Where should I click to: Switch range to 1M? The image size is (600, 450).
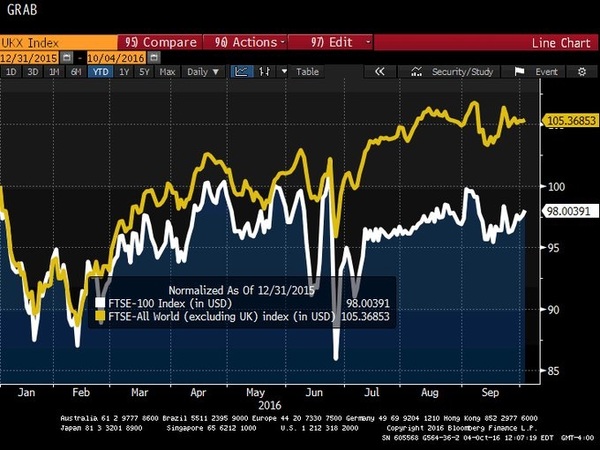55,72
